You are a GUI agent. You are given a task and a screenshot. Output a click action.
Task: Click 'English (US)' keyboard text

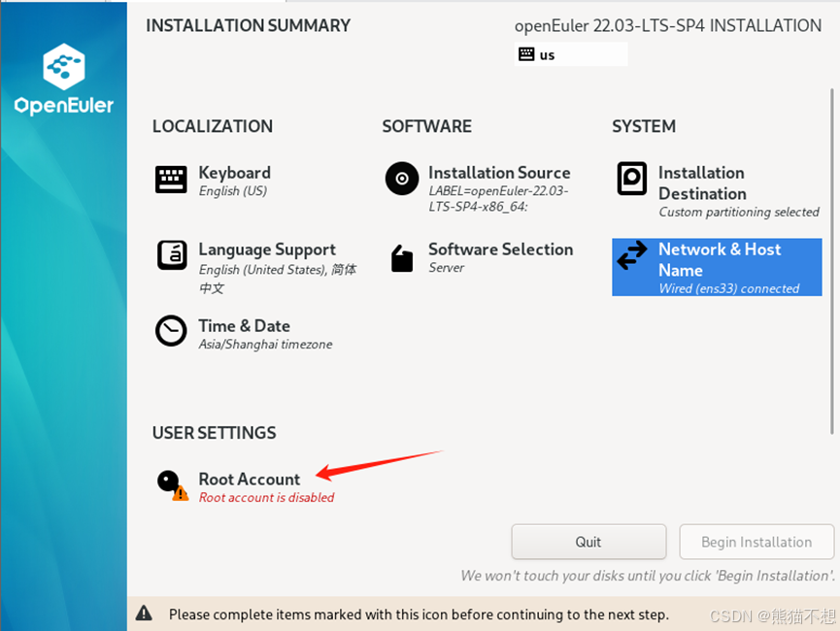point(232,191)
